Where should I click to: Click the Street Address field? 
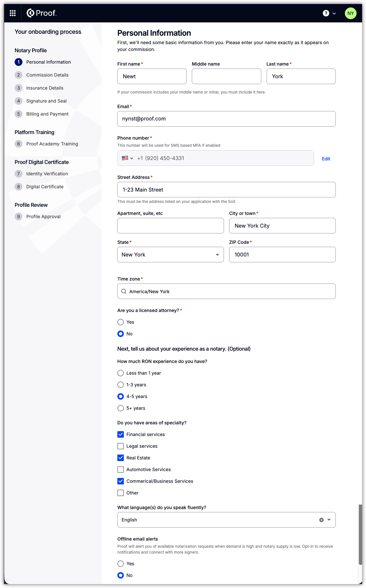[x=227, y=190]
